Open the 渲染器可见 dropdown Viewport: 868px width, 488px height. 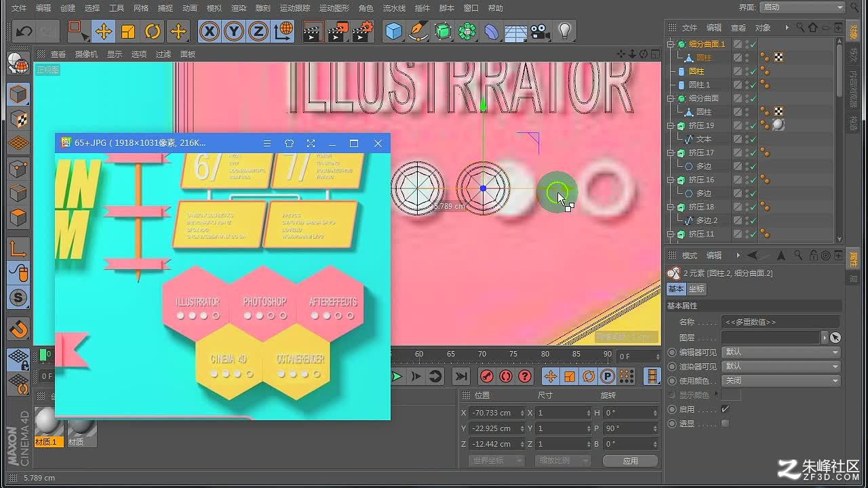coord(781,366)
